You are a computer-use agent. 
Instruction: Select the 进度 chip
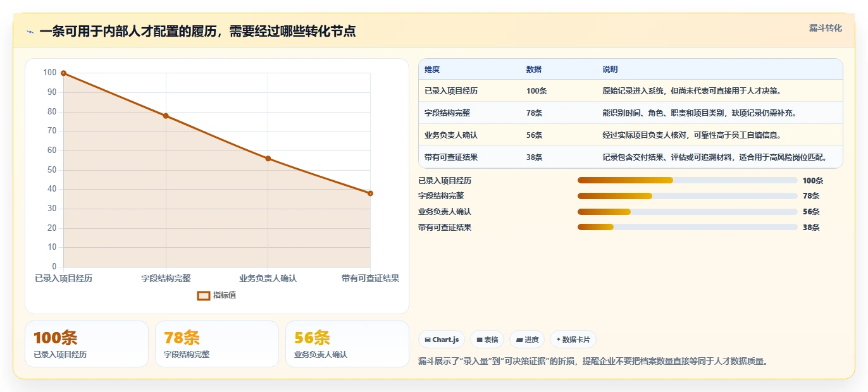pyautogui.click(x=527, y=340)
